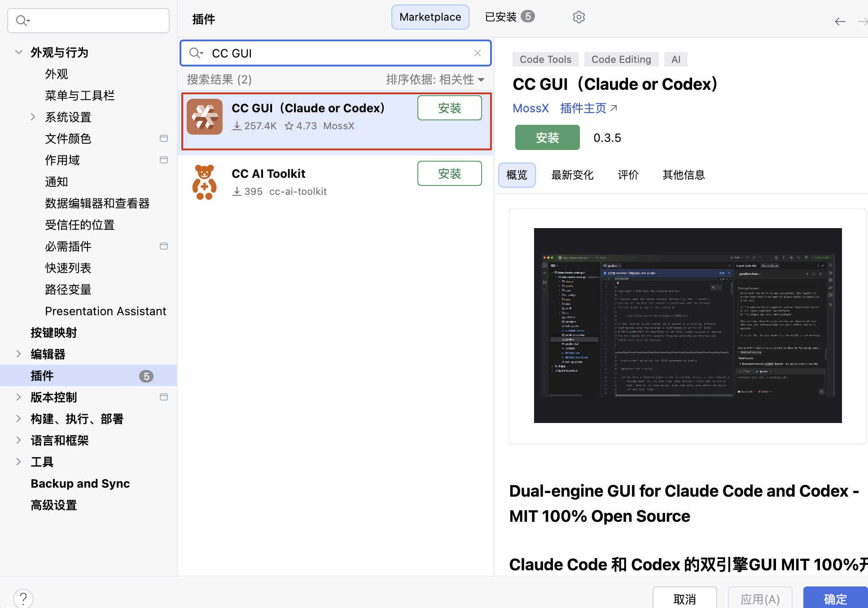Expand the 工具 section
Screen dimensions: 868x608
19,462
